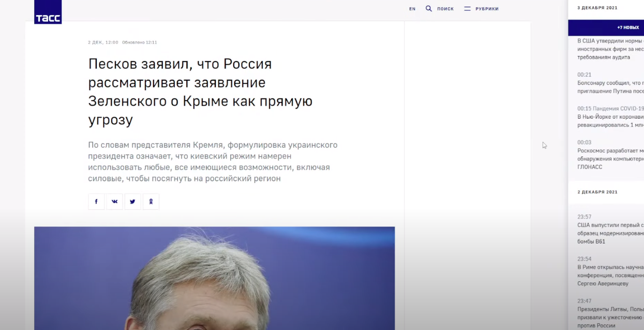644x330 pixels.
Task: Open the 23:54 В Риме conference news item
Action: pyautogui.click(x=610, y=271)
